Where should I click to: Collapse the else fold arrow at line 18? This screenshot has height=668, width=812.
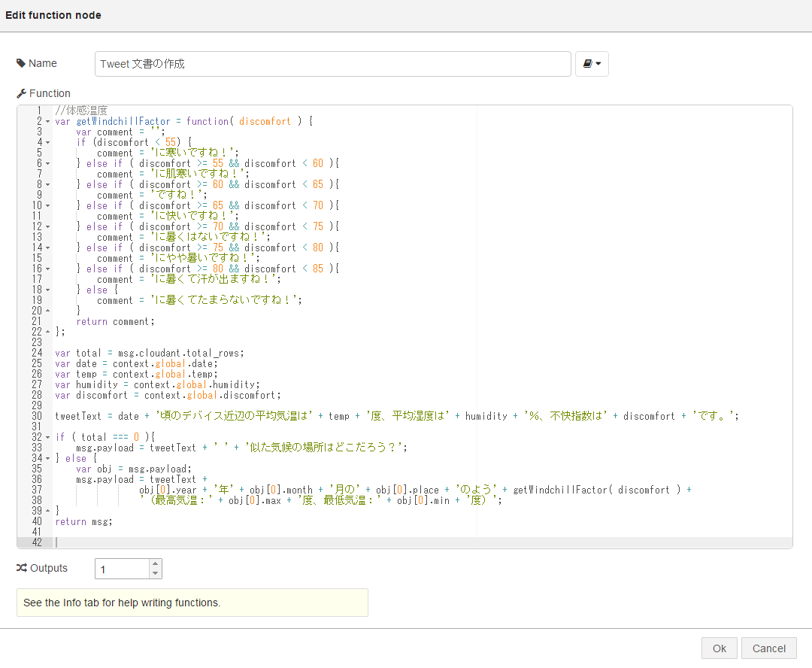pyautogui.click(x=47, y=290)
